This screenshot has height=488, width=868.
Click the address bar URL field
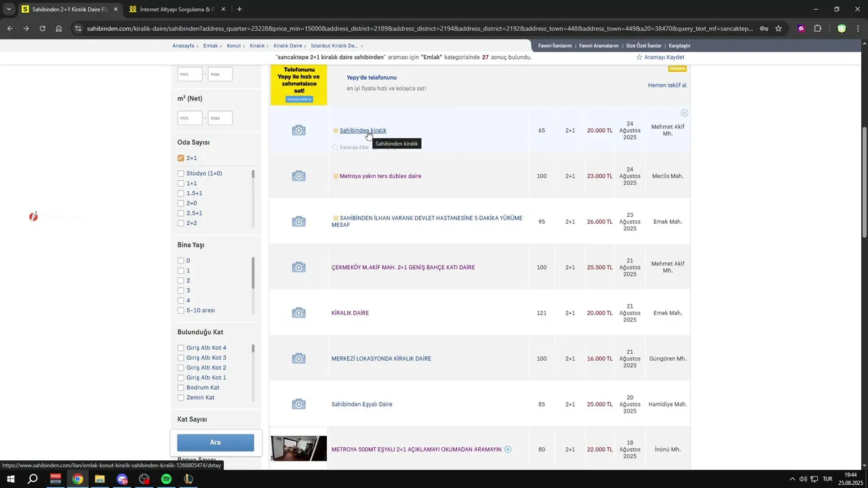pos(420,28)
